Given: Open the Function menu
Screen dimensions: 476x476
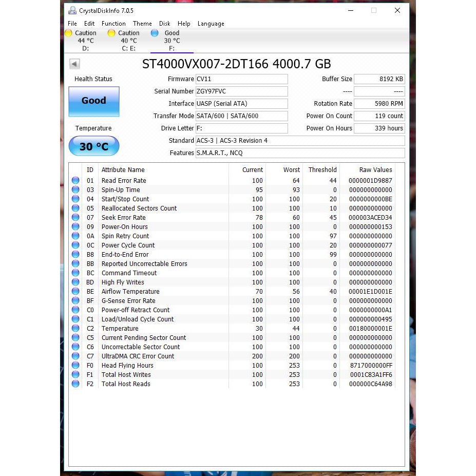Looking at the screenshot, I should [113, 23].
